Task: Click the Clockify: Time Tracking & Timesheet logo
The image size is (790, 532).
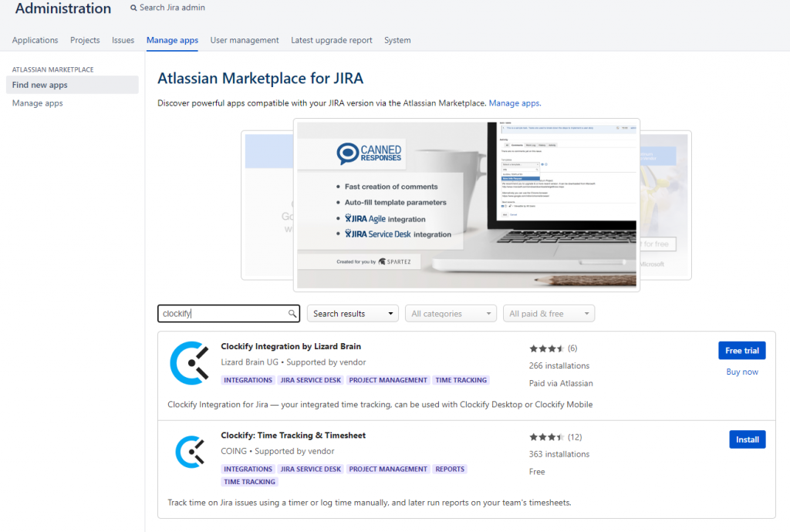Action: coord(190,451)
